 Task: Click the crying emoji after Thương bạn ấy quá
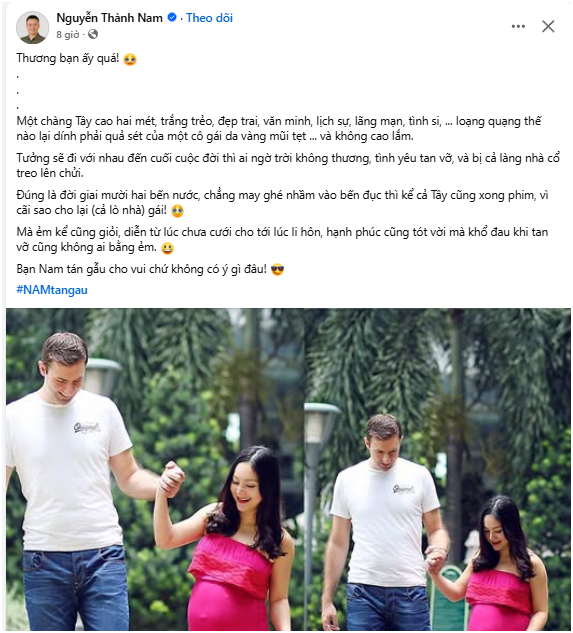(130, 59)
